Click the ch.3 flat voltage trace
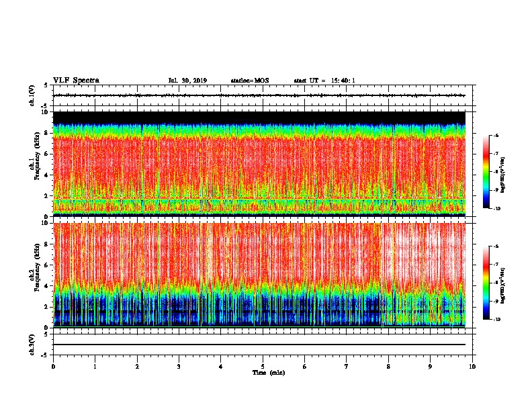Image resolution: width=532 pixels, height=411 pixels. click(x=259, y=345)
